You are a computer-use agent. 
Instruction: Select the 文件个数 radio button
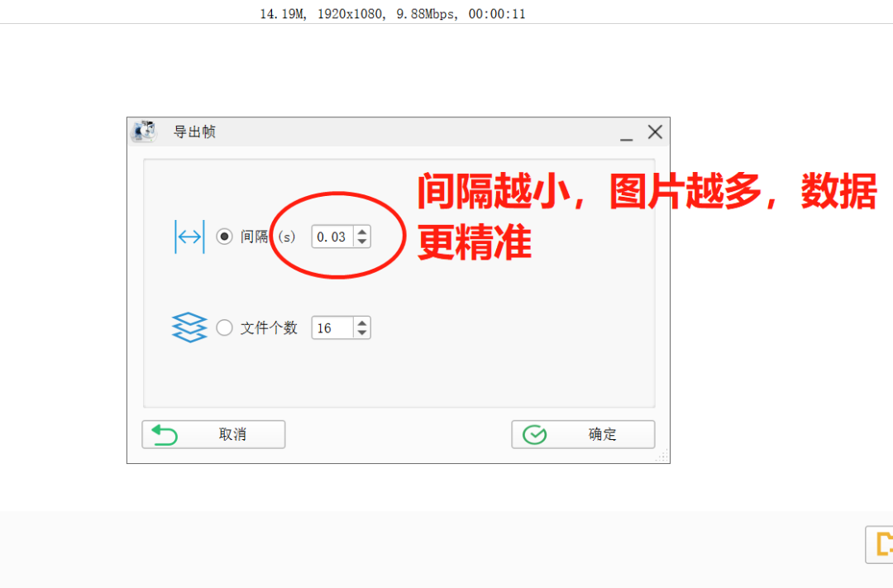pos(224,327)
